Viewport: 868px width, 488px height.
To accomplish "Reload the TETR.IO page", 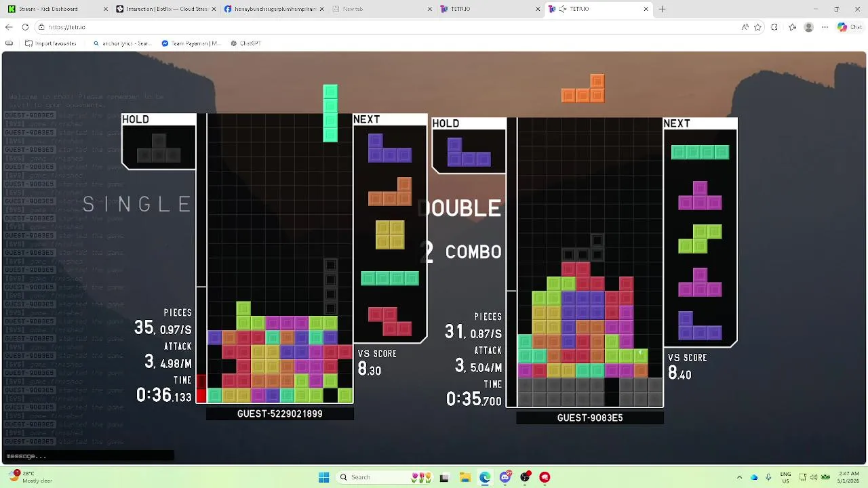I will click(25, 27).
